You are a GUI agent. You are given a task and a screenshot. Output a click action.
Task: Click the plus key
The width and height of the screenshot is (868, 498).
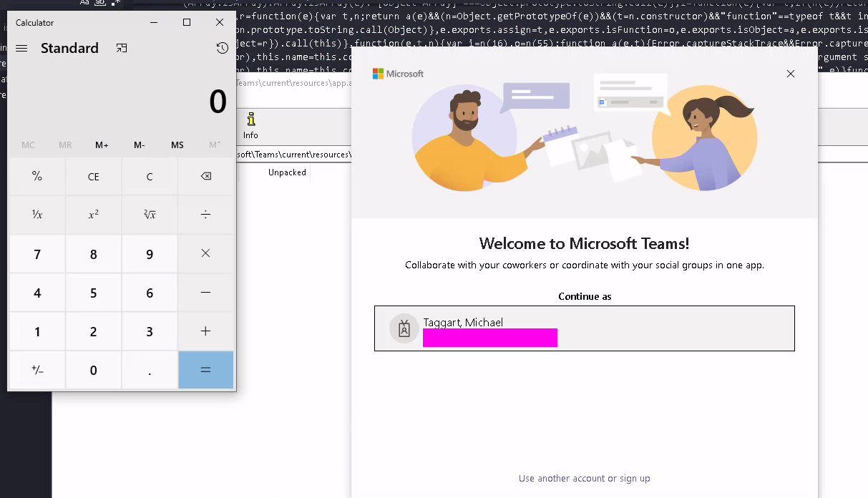pyautogui.click(x=206, y=331)
